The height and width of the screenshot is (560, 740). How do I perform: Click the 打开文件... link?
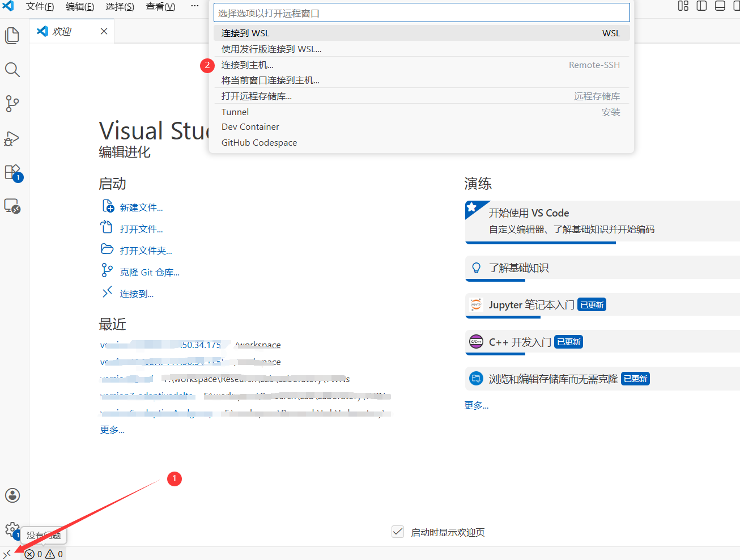(141, 229)
